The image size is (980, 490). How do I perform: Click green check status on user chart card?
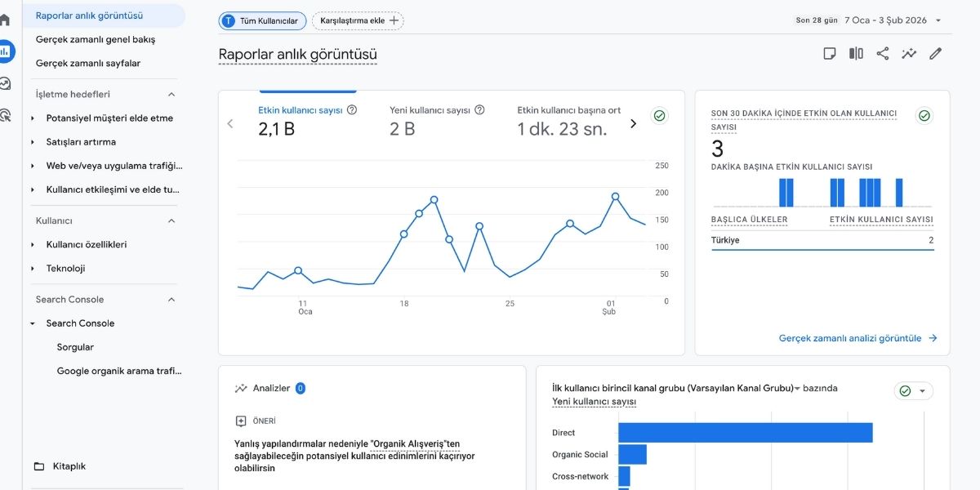(660, 116)
